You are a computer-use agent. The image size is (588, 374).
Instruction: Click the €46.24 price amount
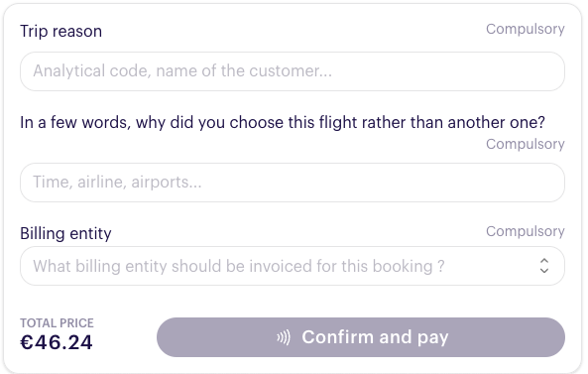[57, 342]
